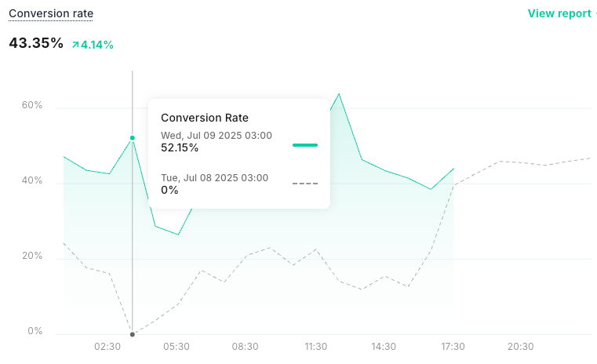Click the highest peak of the green line
Screen dimensions: 597x364
(339, 94)
